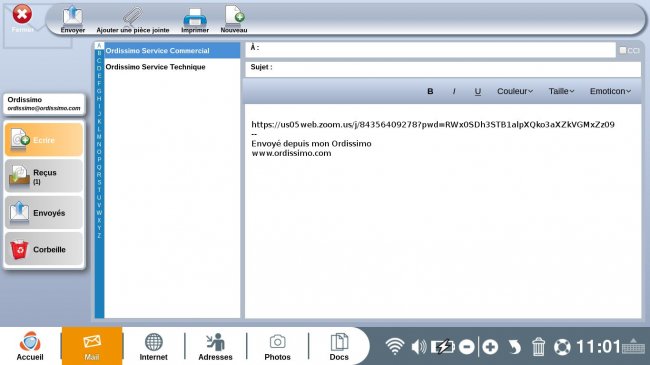The width and height of the screenshot is (650, 365).
Task: Zoom out with the minus icon
Action: tap(467, 347)
